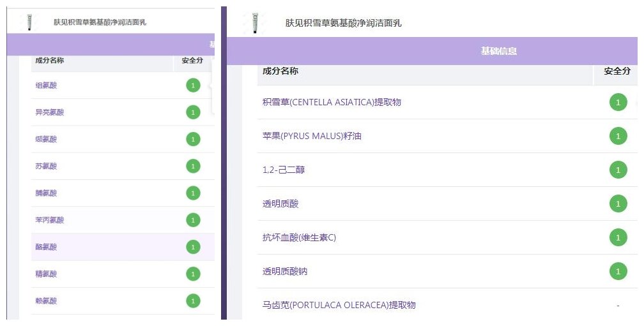Click the 抗坏血酸(维生素C) ingredient link
644x326 pixels.
(299, 238)
